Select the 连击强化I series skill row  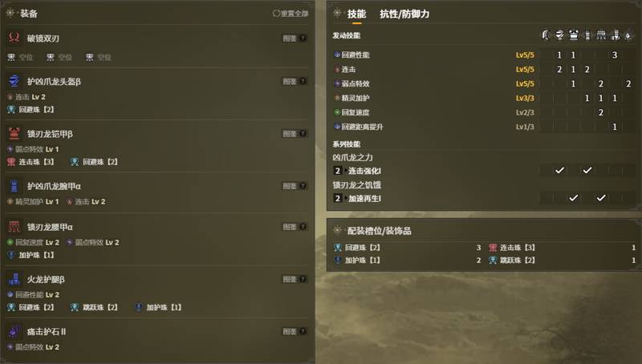click(484, 171)
